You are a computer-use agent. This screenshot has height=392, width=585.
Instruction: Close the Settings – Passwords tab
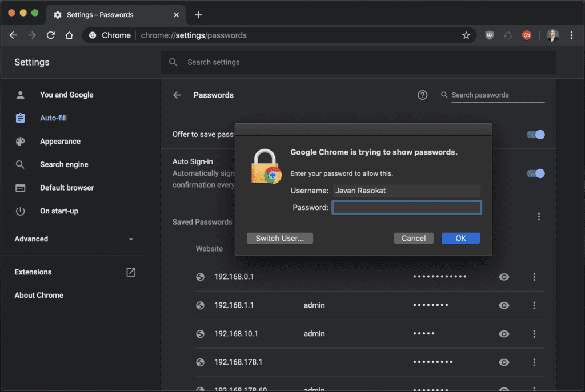177,15
